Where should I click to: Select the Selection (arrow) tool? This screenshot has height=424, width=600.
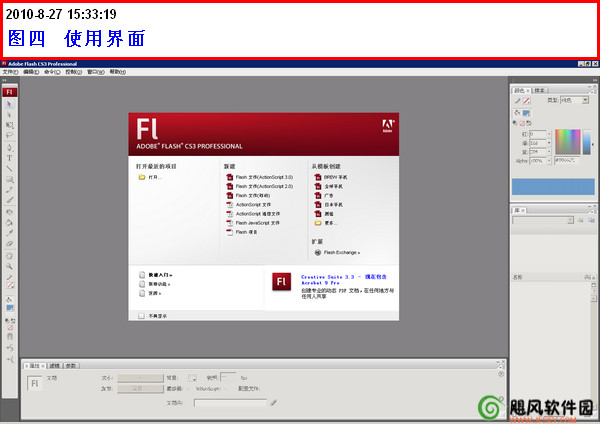[x=9, y=104]
